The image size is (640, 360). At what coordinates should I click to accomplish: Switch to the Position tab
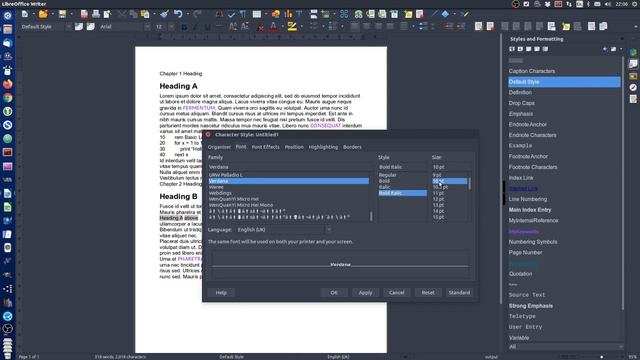click(294, 147)
